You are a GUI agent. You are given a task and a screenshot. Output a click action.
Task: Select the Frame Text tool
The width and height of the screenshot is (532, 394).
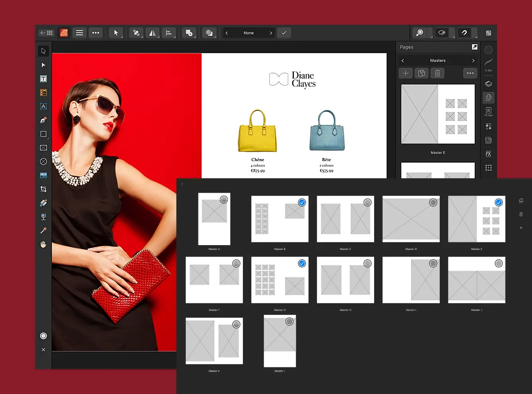[x=43, y=79]
